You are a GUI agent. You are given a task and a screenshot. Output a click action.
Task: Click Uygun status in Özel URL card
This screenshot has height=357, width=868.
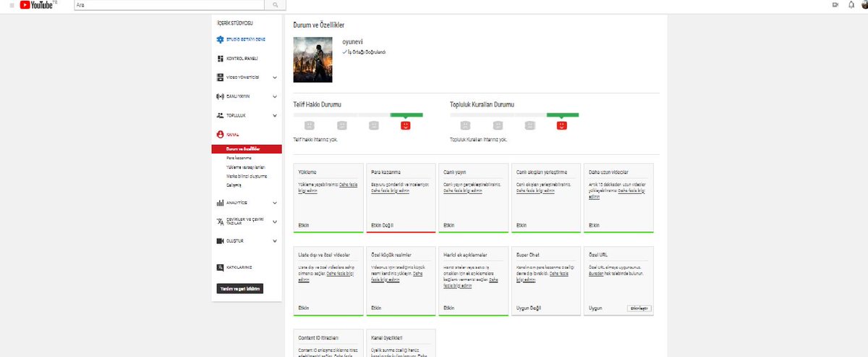(x=596, y=308)
